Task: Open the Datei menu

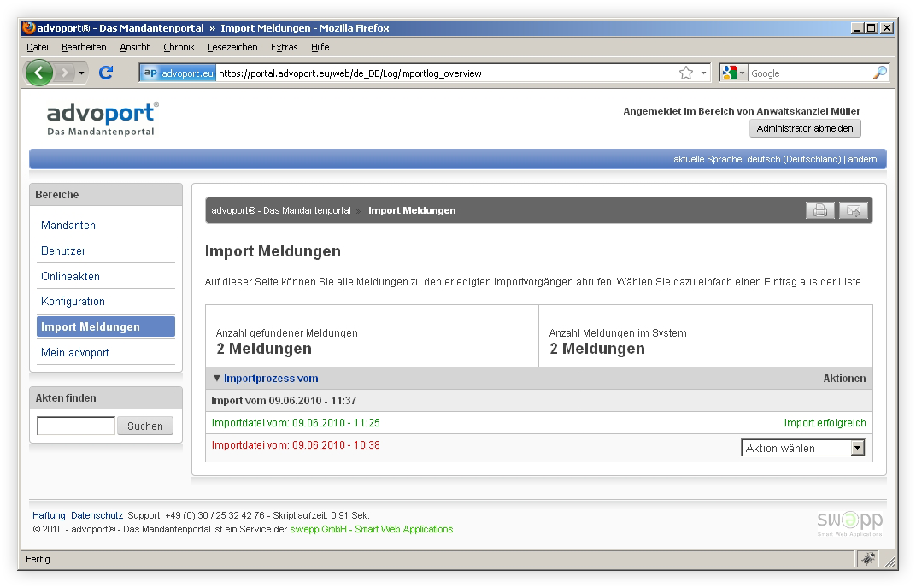Action: pos(38,47)
